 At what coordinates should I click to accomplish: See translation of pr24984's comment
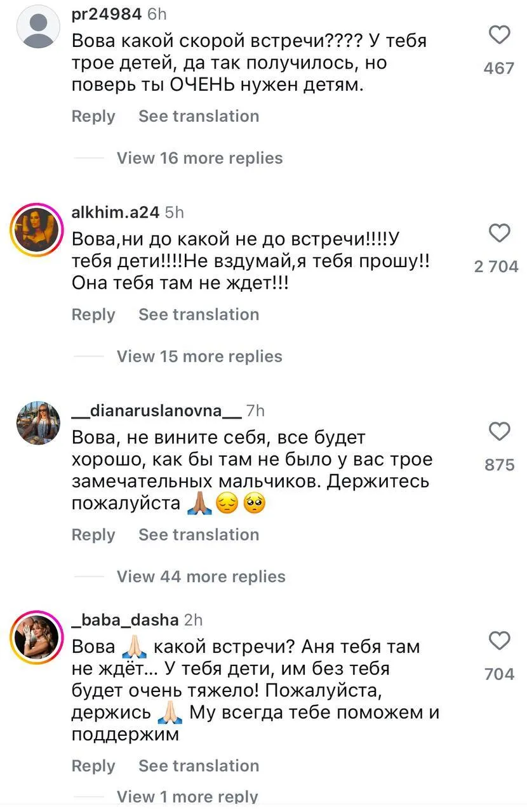199,116
